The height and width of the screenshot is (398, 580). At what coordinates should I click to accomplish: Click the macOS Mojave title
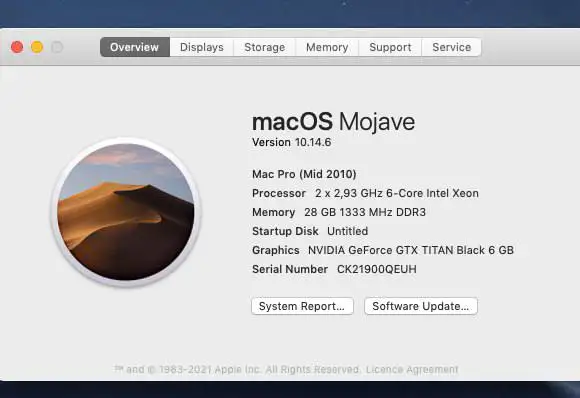point(333,122)
